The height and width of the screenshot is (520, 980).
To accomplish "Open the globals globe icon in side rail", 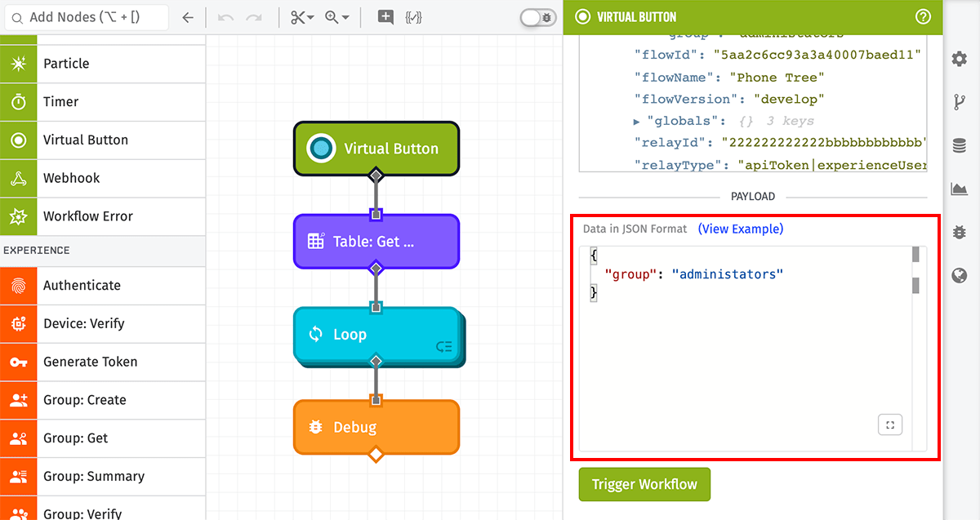I will pyautogui.click(x=960, y=276).
